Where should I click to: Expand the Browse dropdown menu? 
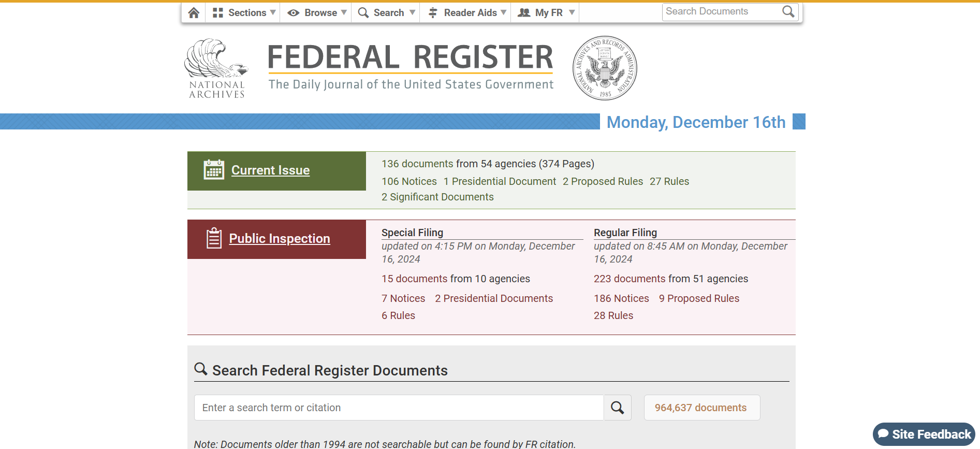click(316, 13)
